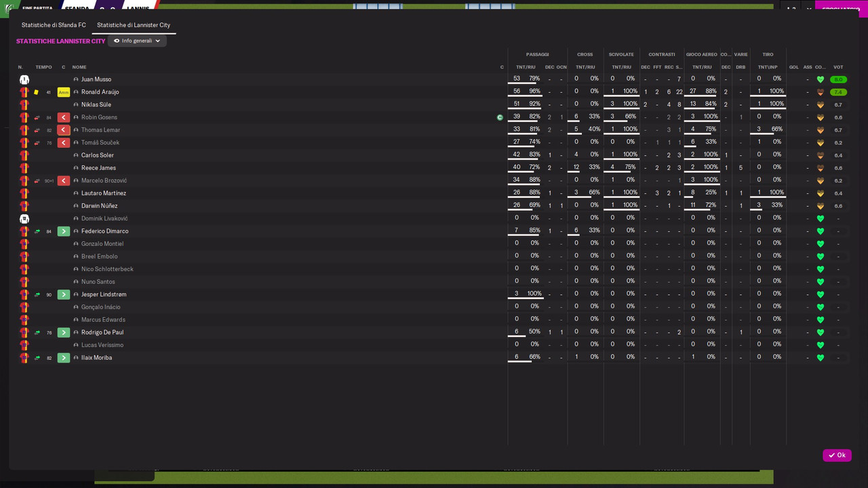Click the red substituted-off arrow for Thomas Lemar

click(x=64, y=130)
